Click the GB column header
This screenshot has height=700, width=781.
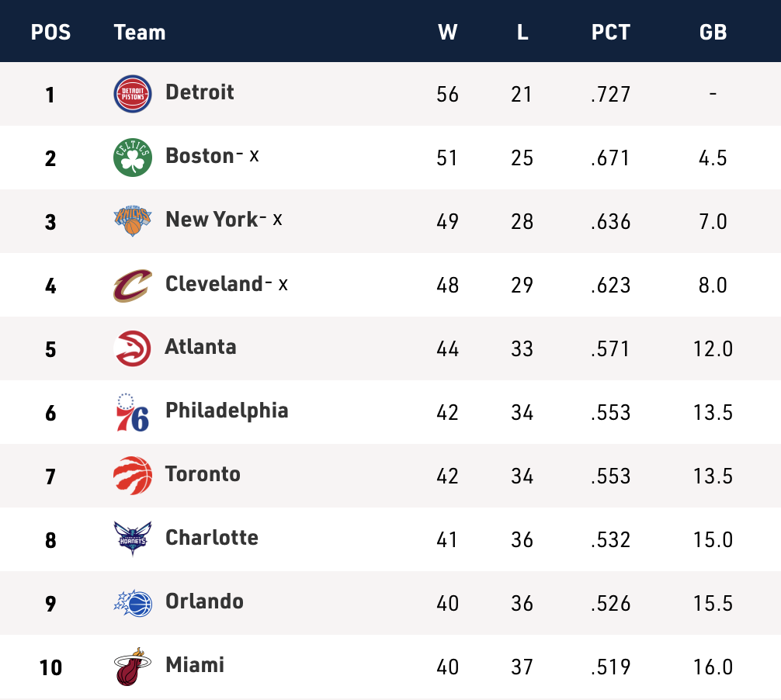713,32
